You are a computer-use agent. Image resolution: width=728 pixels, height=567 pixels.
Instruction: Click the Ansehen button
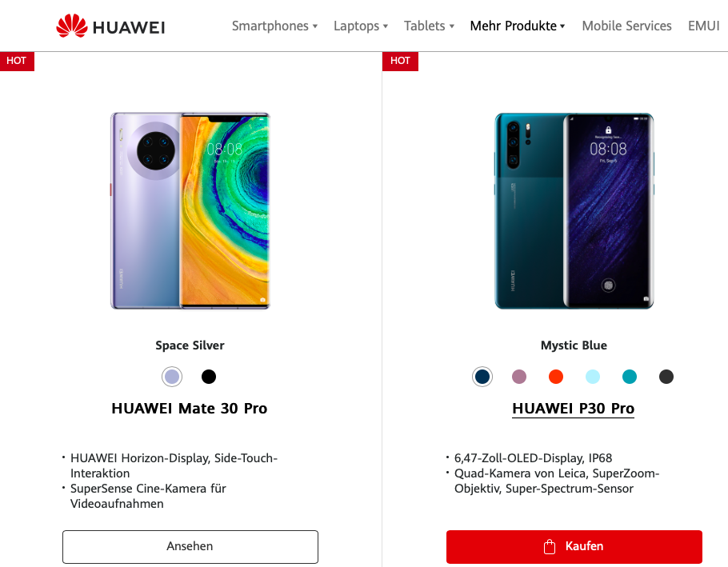pos(190,546)
